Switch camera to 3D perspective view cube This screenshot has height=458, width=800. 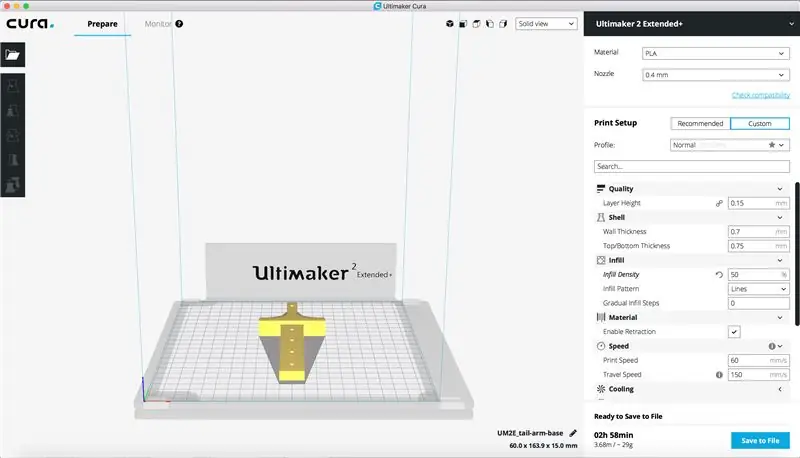(449, 23)
